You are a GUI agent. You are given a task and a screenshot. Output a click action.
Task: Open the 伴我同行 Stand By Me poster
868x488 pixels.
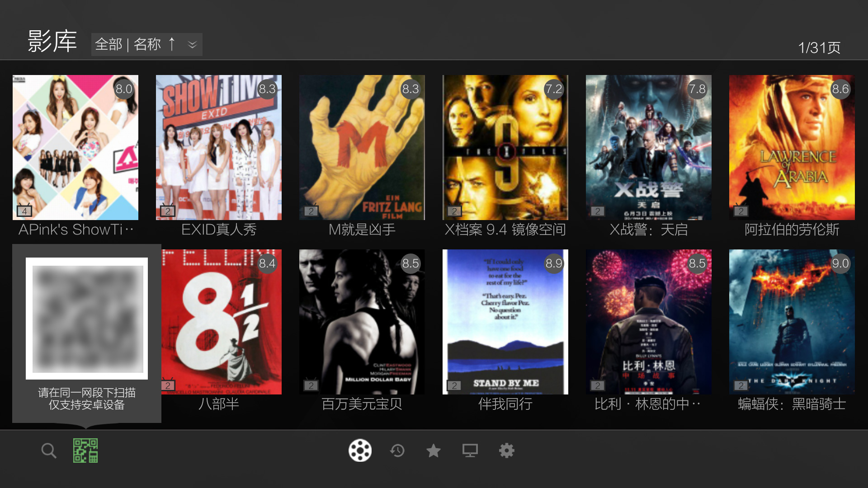[x=505, y=322]
